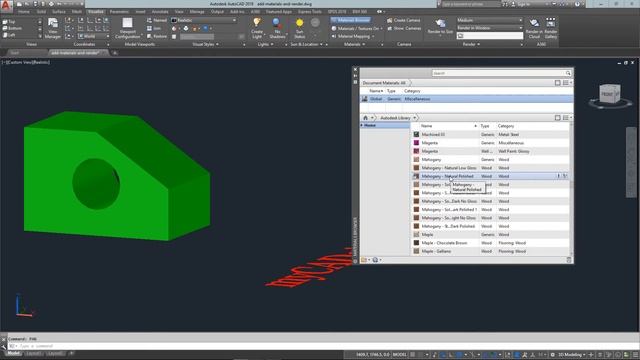Click Render in Cloud
The width and height of the screenshot is (640, 360).
[534, 28]
